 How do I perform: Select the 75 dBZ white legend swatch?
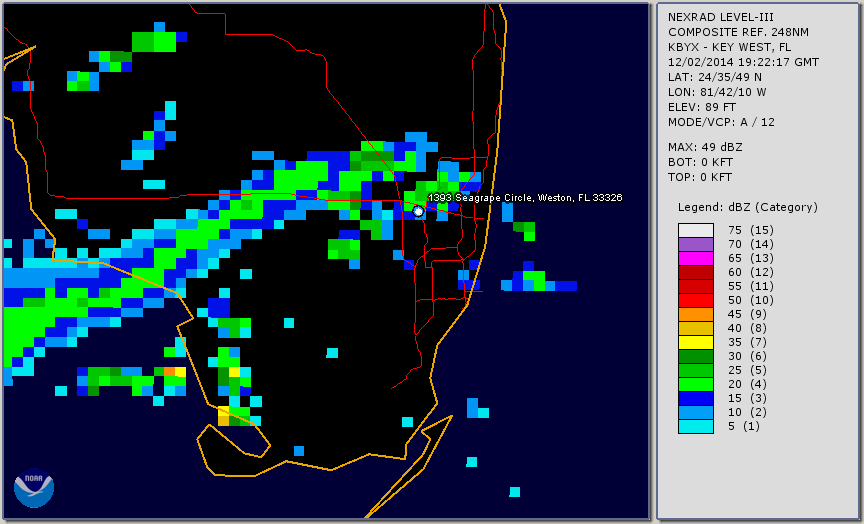pos(695,230)
